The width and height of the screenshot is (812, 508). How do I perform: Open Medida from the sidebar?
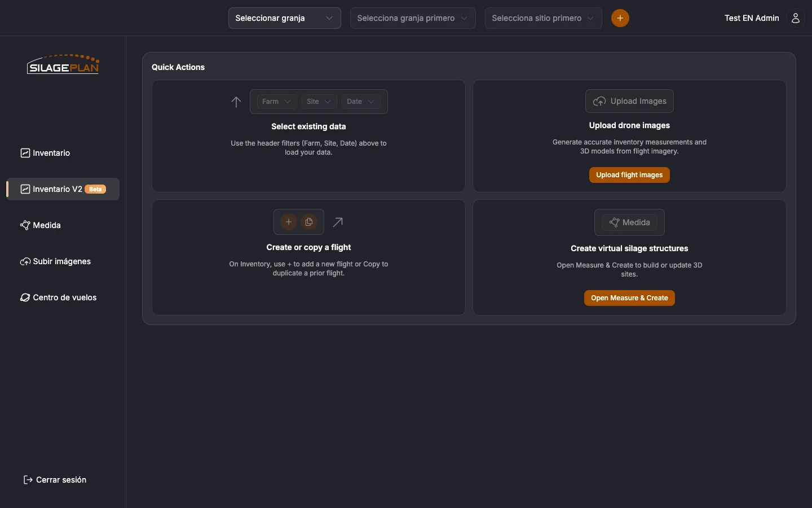click(63, 225)
